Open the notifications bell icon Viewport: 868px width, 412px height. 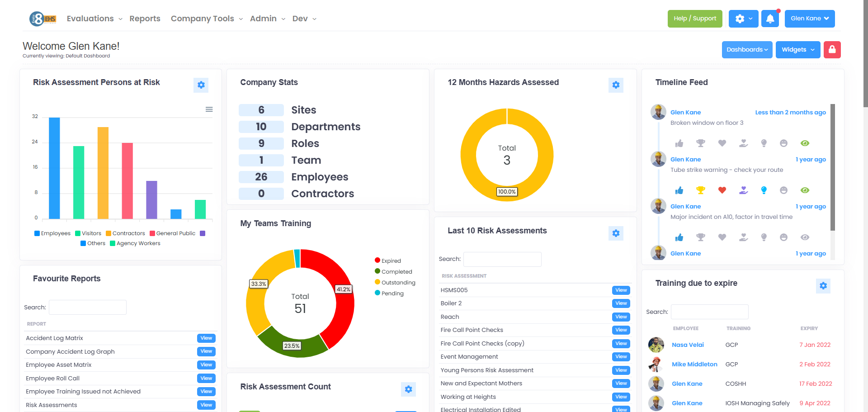(x=770, y=19)
